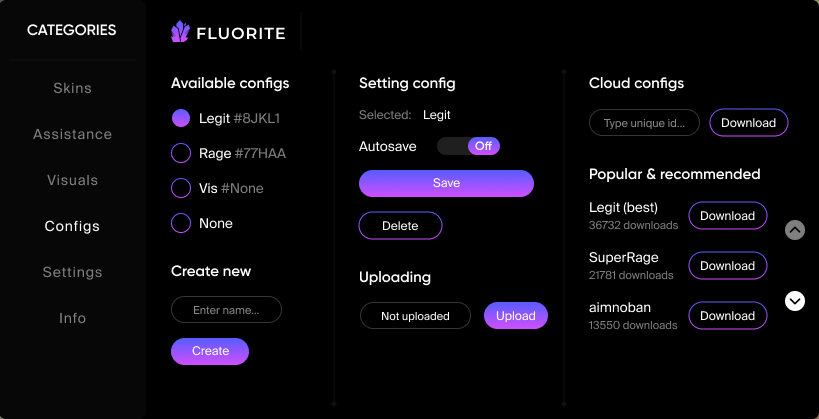This screenshot has width=819, height=419.
Task: Upload the current config
Action: point(516,316)
